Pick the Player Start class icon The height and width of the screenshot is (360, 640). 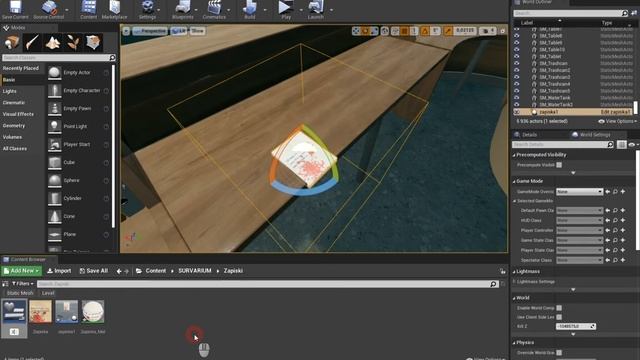click(x=54, y=144)
